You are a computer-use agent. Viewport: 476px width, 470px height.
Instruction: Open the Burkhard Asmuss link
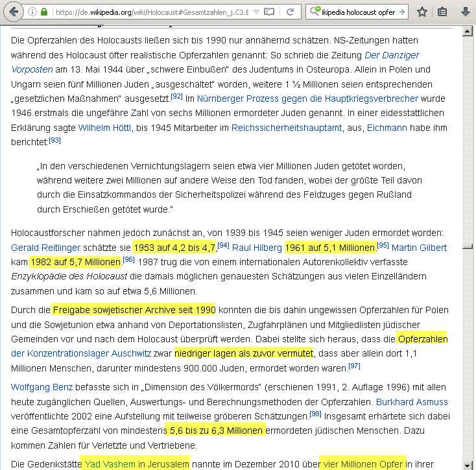412,402
